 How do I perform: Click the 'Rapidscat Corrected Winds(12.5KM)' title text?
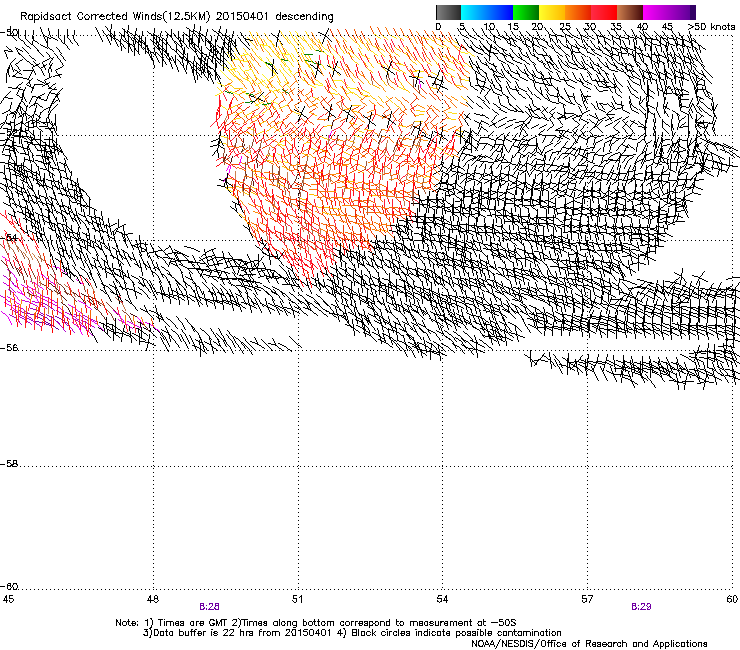(115, 17)
